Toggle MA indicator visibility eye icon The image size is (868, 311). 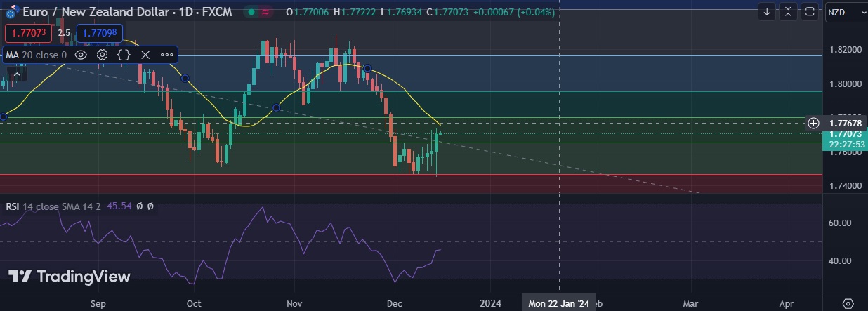[x=81, y=55]
